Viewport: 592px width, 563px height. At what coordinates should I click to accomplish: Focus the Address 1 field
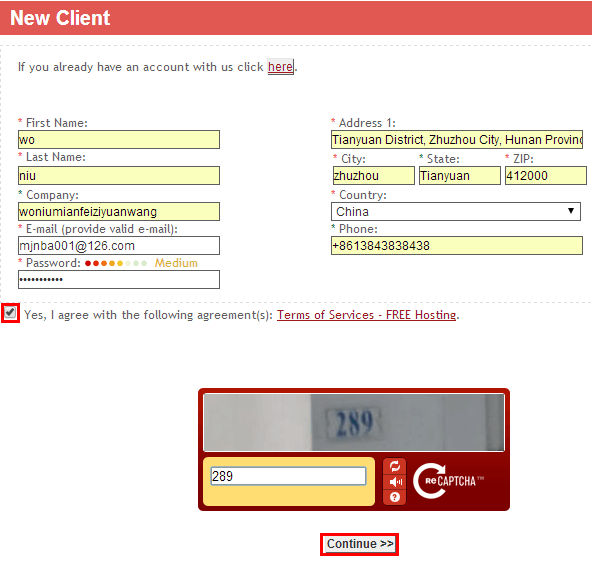coord(457,139)
